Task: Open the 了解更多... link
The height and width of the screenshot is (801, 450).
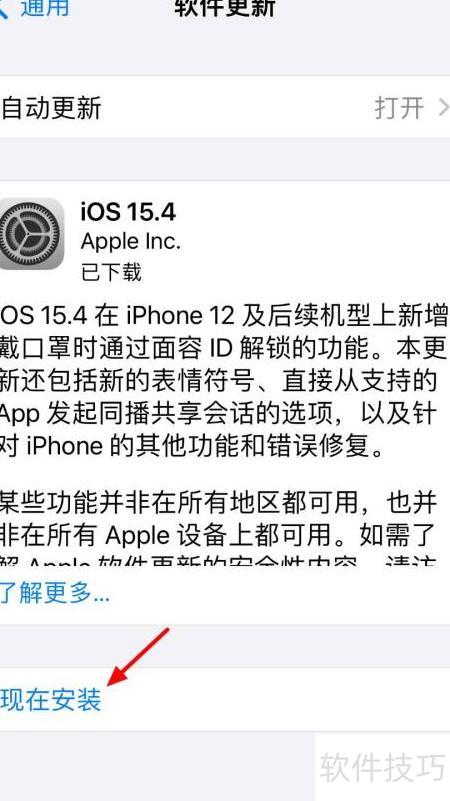Action: (54, 593)
